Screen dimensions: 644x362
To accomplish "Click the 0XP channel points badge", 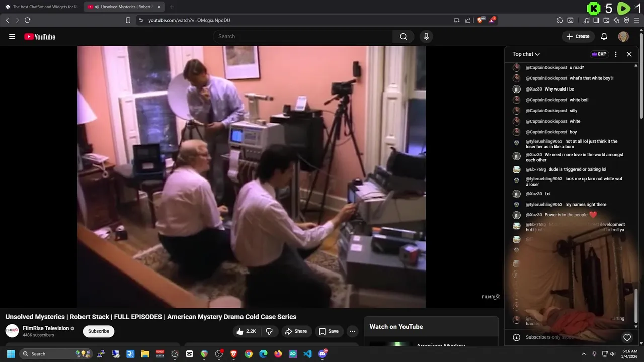I will pyautogui.click(x=599, y=54).
